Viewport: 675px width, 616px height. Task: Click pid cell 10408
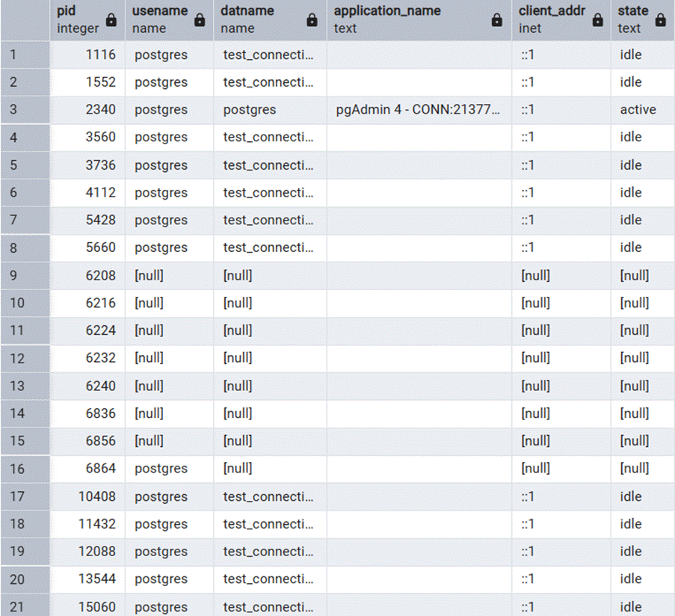point(87,496)
